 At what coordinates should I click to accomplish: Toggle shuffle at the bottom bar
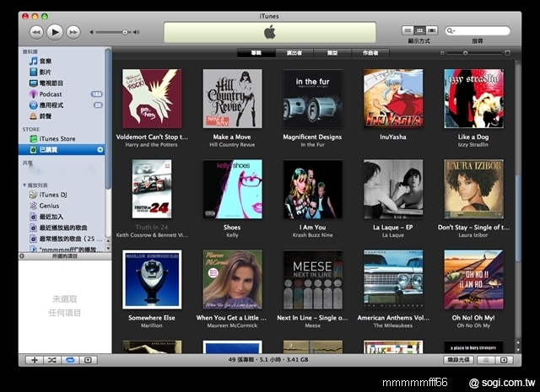[52, 360]
